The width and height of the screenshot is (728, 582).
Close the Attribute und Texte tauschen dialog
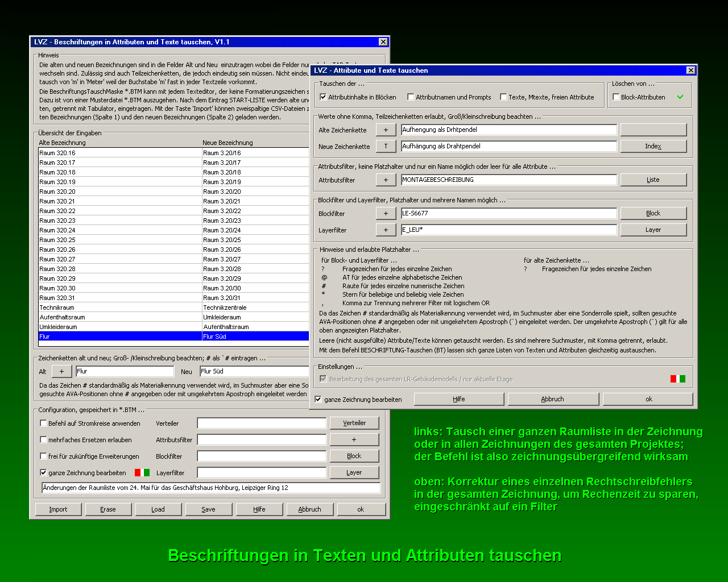pos(690,70)
